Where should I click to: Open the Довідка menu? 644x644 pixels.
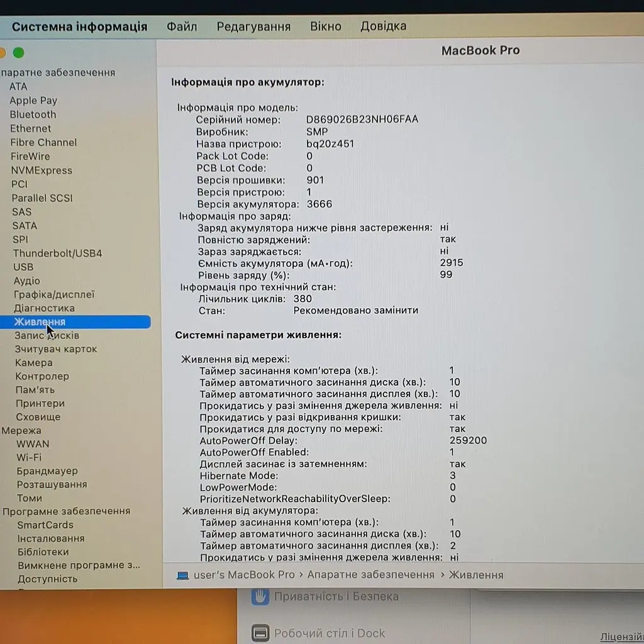383,26
